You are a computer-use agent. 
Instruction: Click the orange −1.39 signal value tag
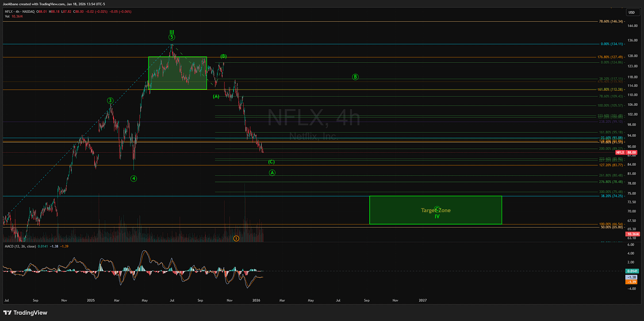pyautogui.click(x=630, y=282)
